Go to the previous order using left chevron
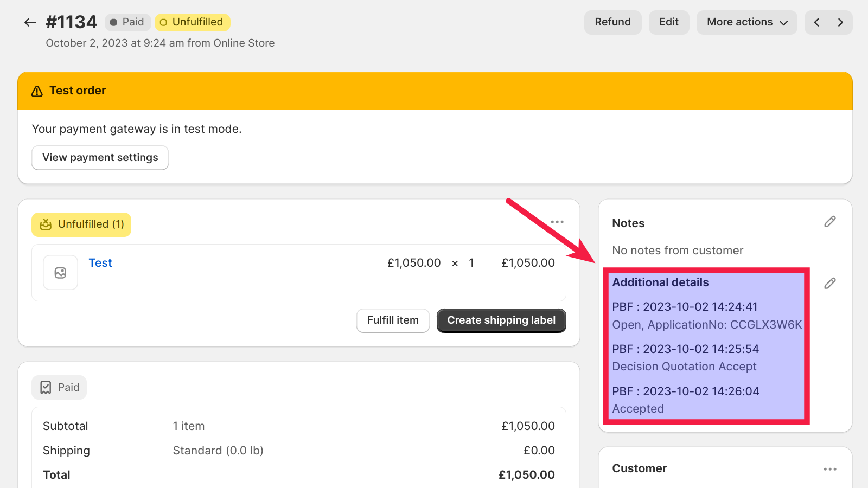 (x=816, y=22)
